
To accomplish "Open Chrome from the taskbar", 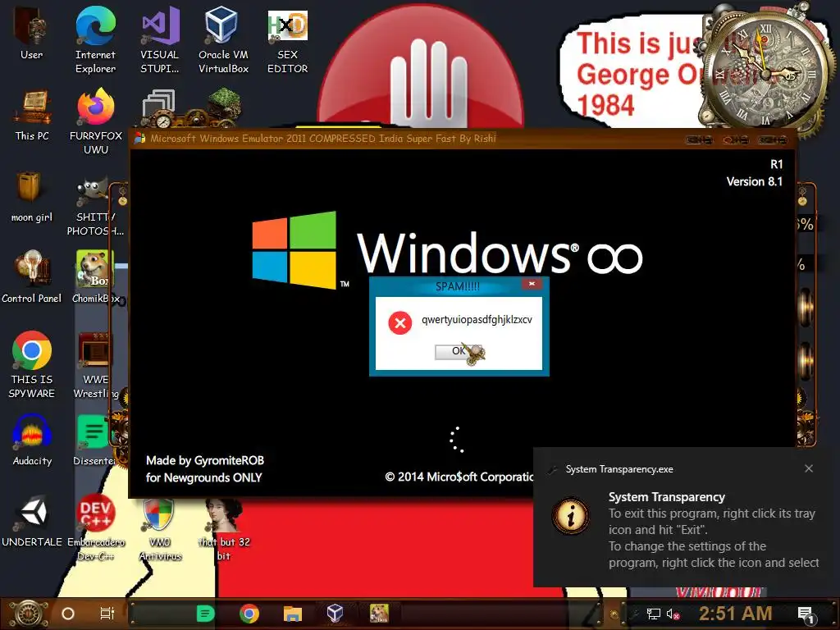I will point(249,614).
